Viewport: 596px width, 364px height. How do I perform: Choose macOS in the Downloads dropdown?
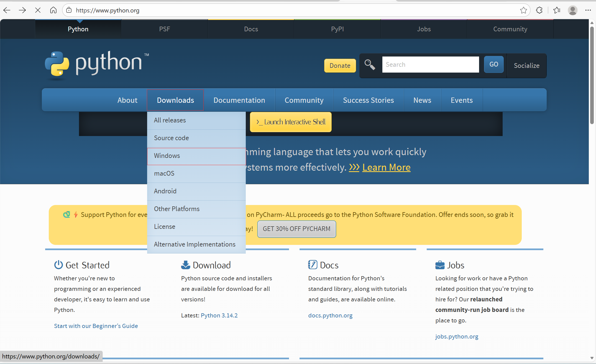coord(164,173)
